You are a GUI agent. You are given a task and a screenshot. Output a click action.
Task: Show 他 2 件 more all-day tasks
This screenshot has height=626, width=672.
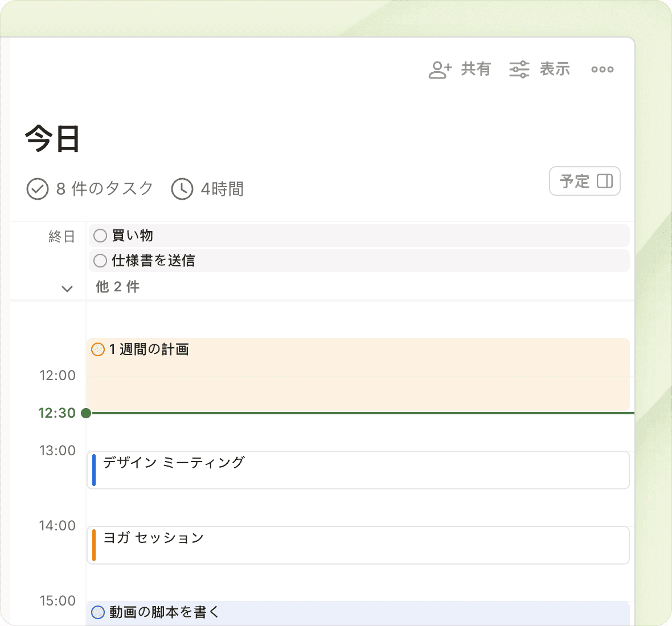click(118, 287)
